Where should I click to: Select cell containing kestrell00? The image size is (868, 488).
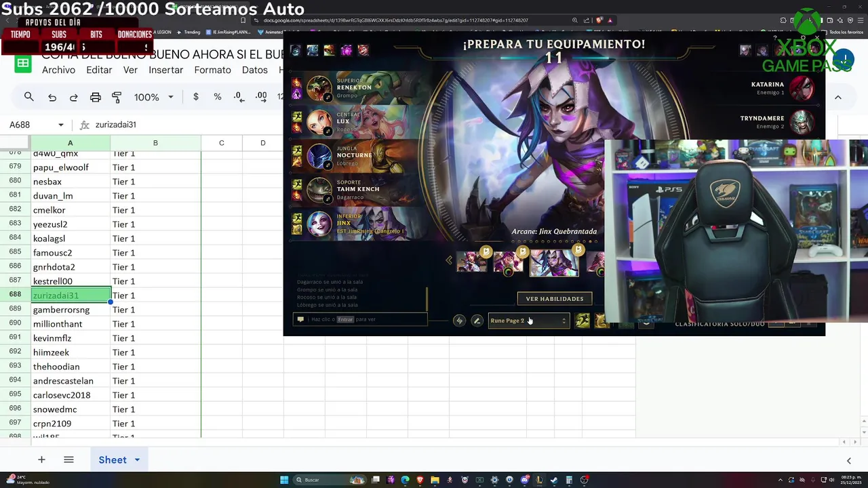click(71, 281)
